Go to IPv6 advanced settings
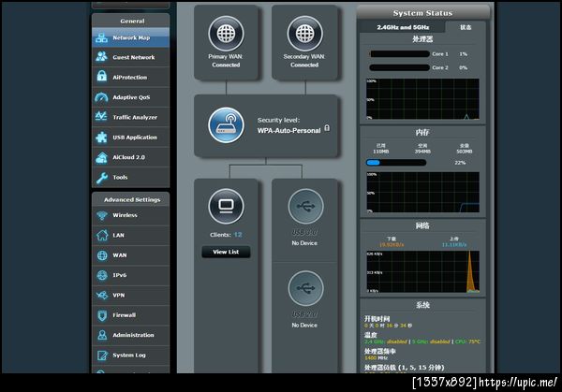Viewport: 562px width, 392px height. click(130, 275)
